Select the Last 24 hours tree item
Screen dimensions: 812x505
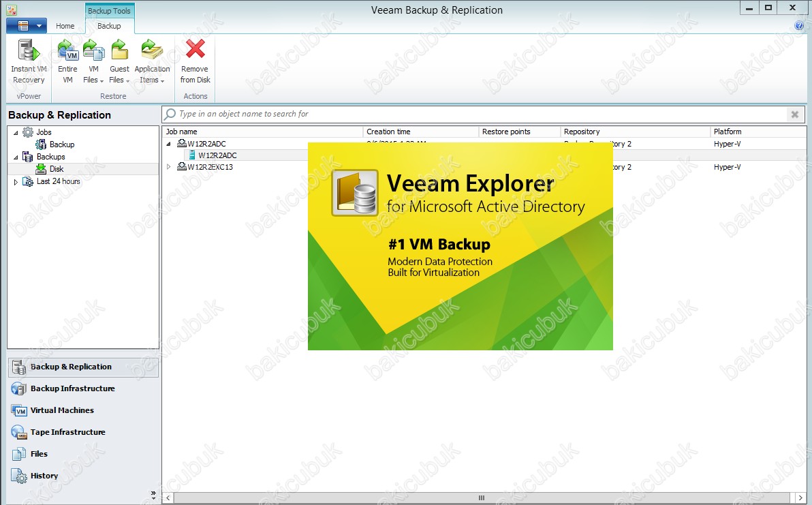click(x=59, y=181)
